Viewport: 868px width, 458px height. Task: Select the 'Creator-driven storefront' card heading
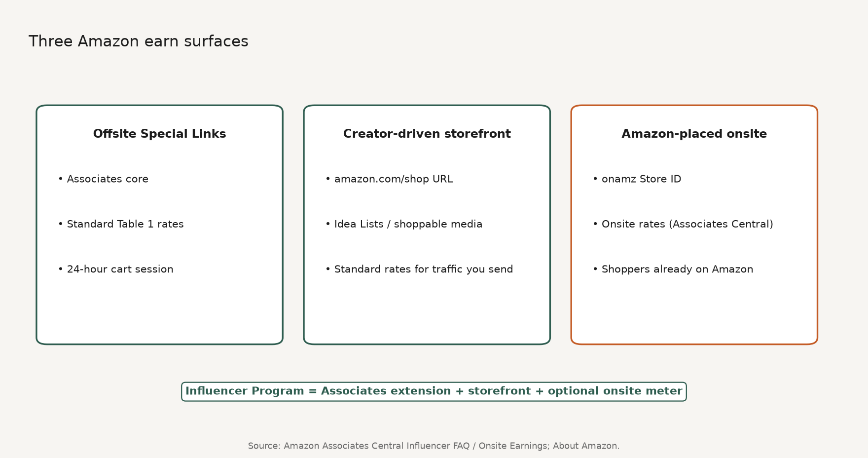pos(427,134)
